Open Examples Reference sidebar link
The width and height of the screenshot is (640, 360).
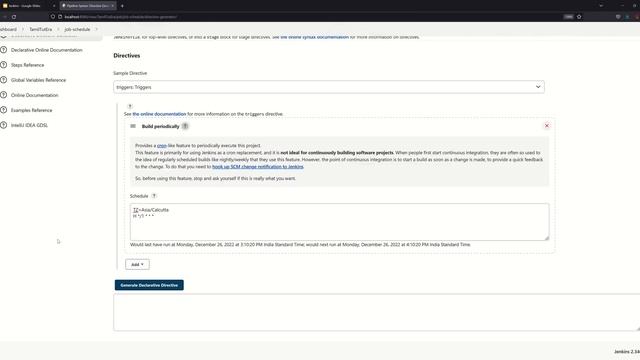click(31, 110)
